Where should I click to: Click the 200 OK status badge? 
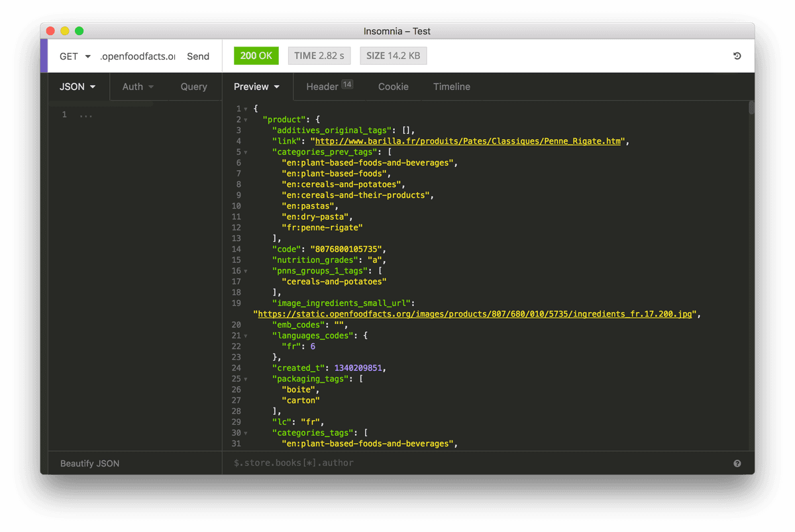point(256,56)
